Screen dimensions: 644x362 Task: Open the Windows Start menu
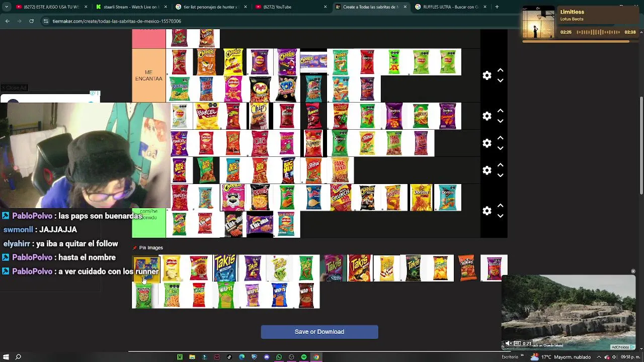coord(6,357)
